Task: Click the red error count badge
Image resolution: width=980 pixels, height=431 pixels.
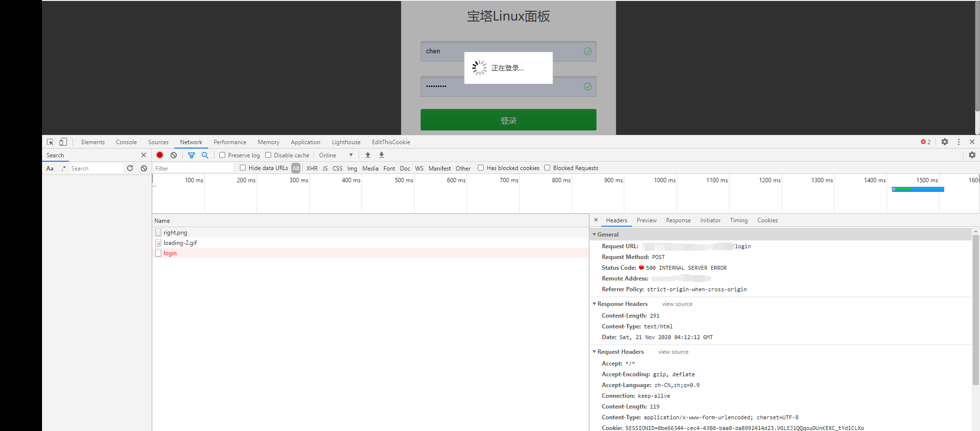Action: coord(926,142)
